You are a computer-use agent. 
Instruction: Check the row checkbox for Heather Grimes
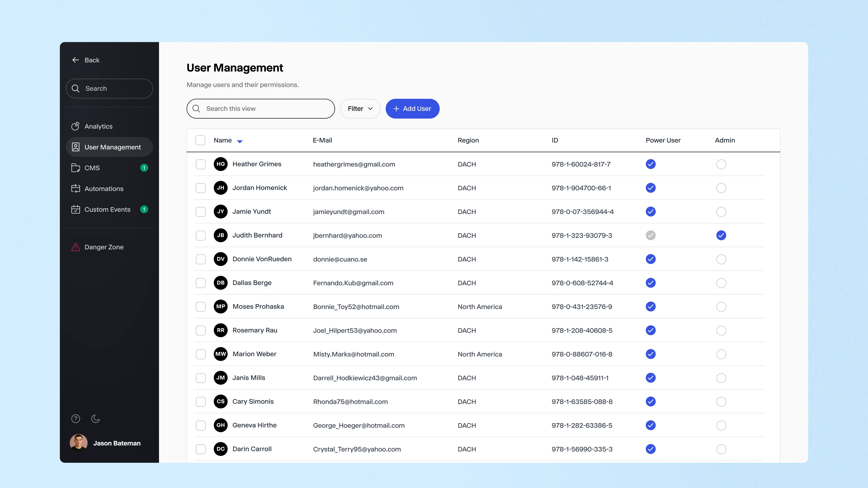[x=201, y=164]
